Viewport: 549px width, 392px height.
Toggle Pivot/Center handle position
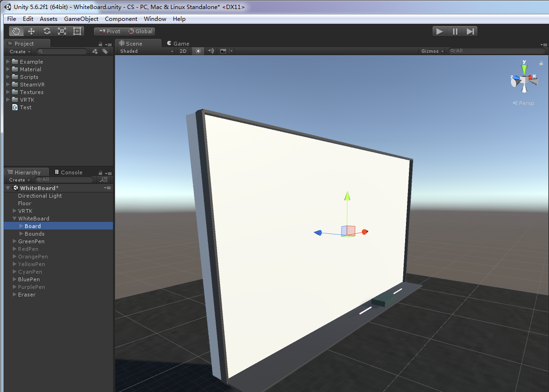(x=110, y=31)
